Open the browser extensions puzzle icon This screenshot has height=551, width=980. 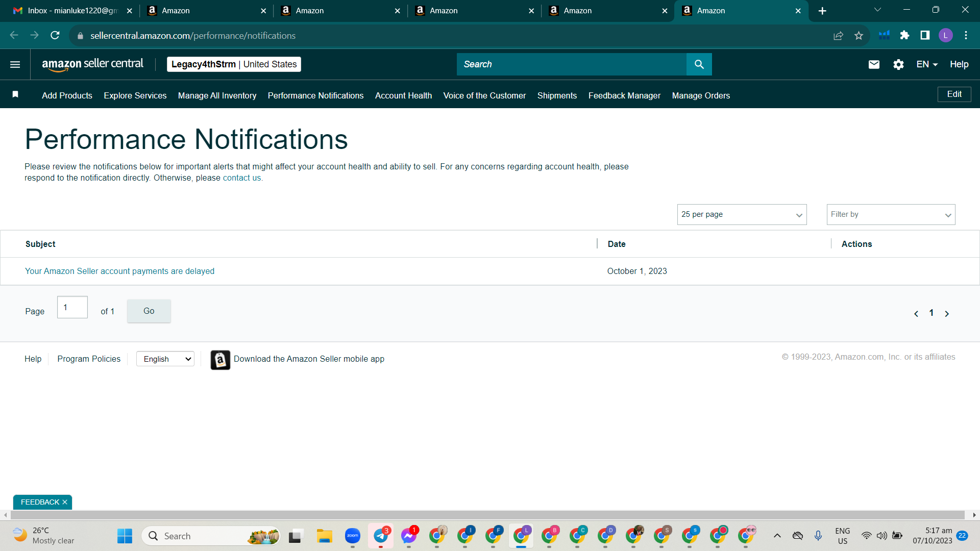coord(904,35)
